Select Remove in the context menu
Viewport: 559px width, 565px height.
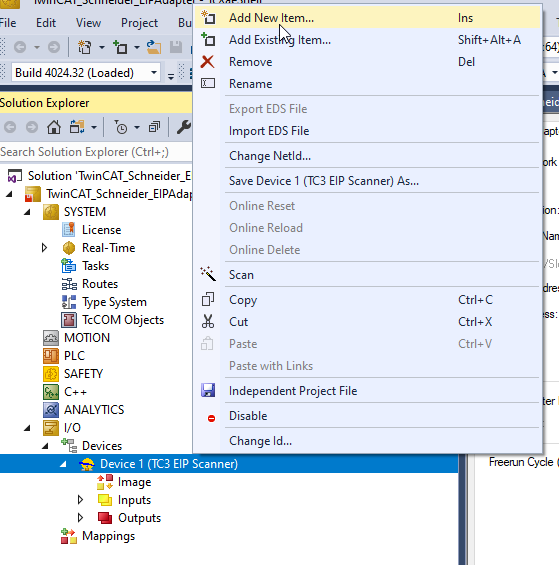pyautogui.click(x=368, y=62)
